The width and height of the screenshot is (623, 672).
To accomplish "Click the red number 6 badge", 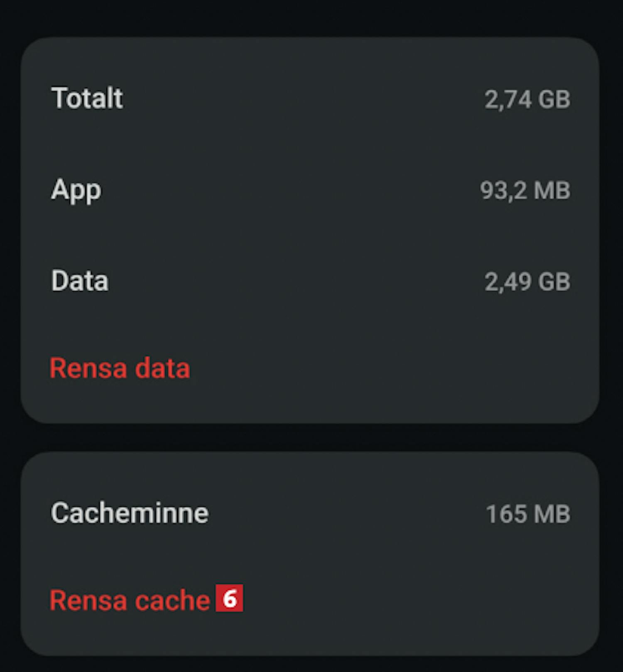I will click(229, 598).
